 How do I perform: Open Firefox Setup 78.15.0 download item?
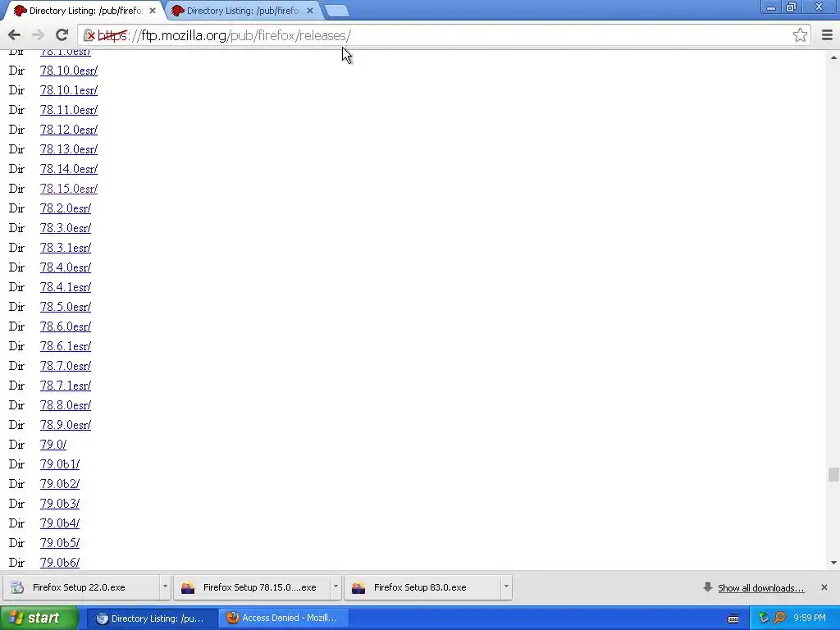coord(252,587)
